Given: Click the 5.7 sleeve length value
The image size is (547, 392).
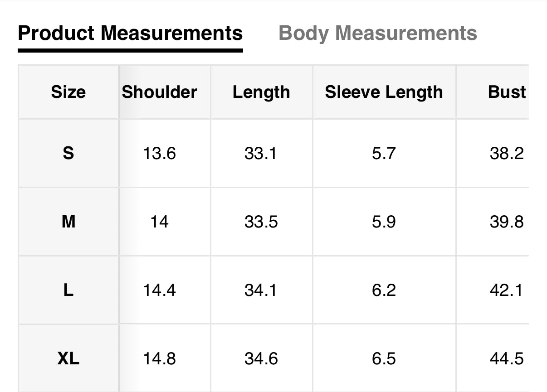Looking at the screenshot, I should pos(384,154).
